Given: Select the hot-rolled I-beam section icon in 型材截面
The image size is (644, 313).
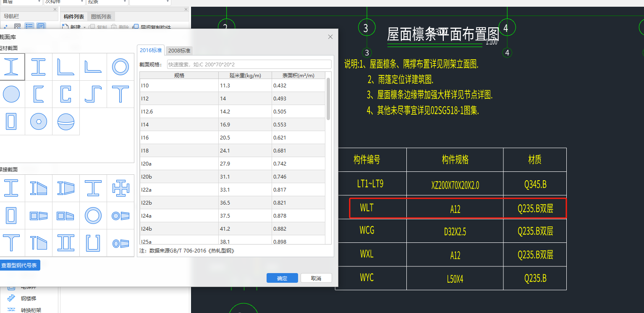Looking at the screenshot, I should 11,67.
